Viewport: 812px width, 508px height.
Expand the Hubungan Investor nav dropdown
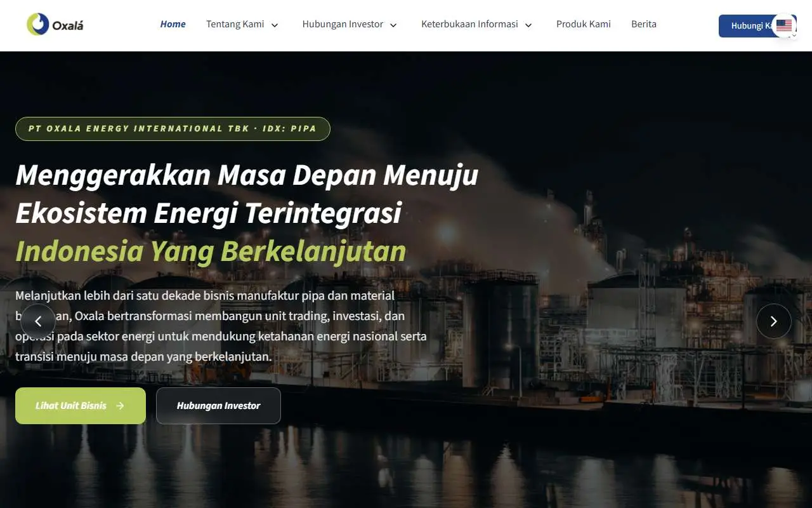350,24
